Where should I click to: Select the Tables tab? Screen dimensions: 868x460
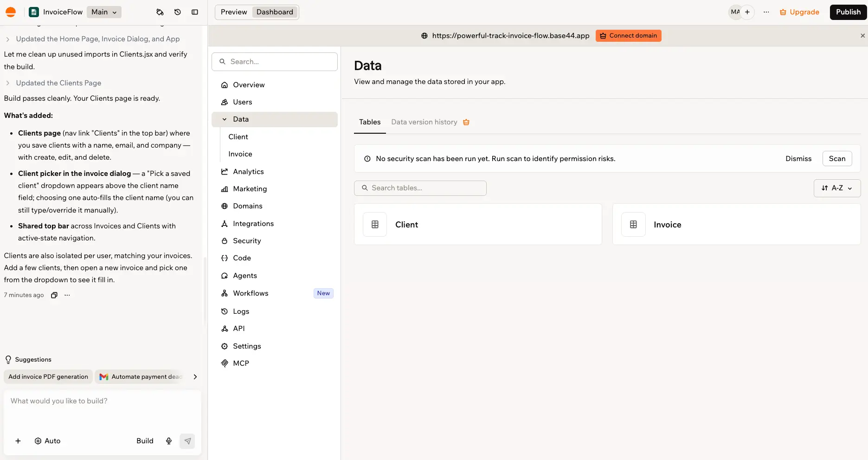coord(370,122)
